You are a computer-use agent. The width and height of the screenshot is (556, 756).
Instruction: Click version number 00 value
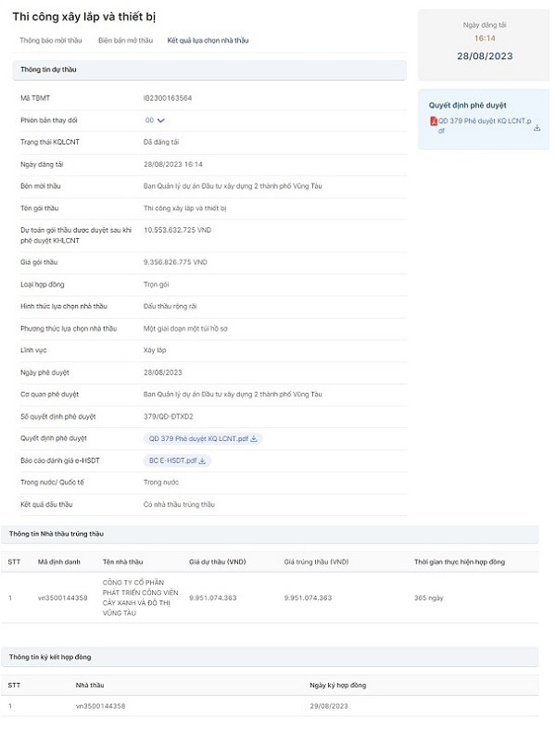coord(148,120)
